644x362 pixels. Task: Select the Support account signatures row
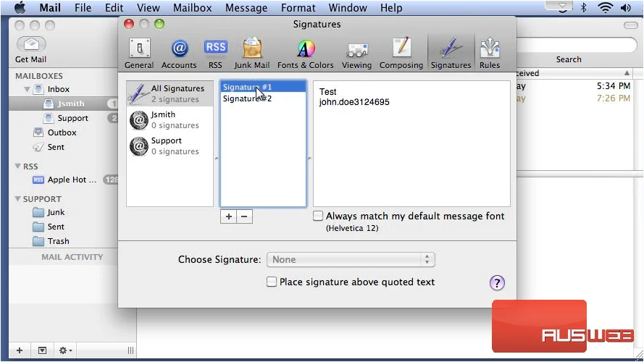pos(170,146)
